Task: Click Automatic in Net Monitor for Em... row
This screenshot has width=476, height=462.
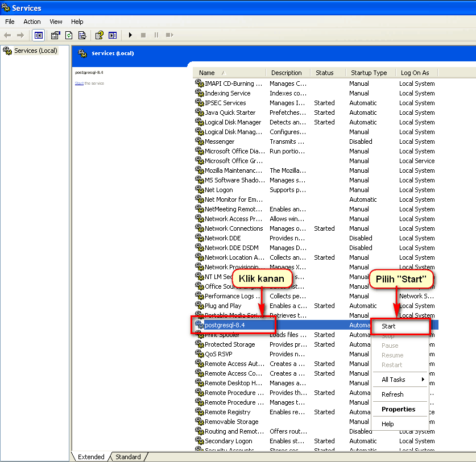Action: point(363,199)
